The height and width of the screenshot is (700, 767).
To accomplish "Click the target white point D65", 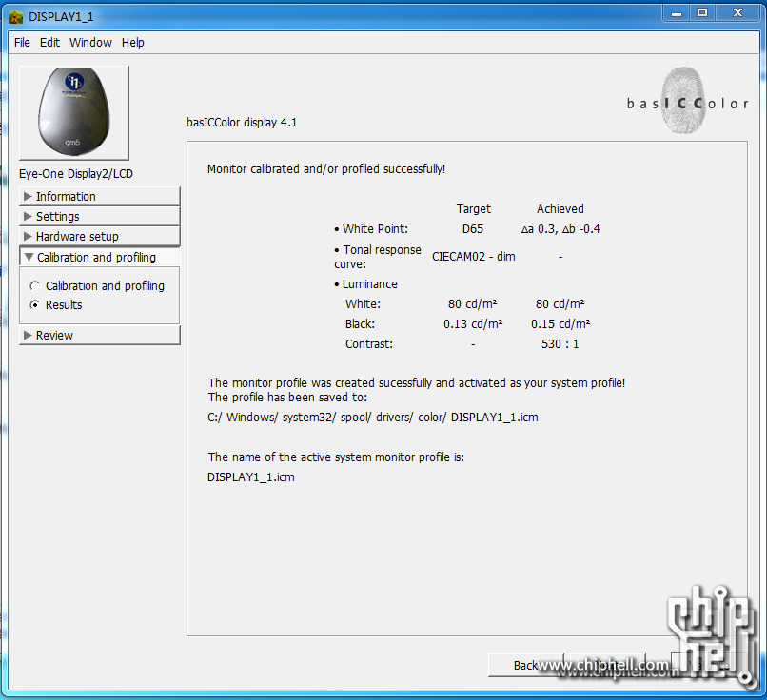I will click(x=473, y=229).
